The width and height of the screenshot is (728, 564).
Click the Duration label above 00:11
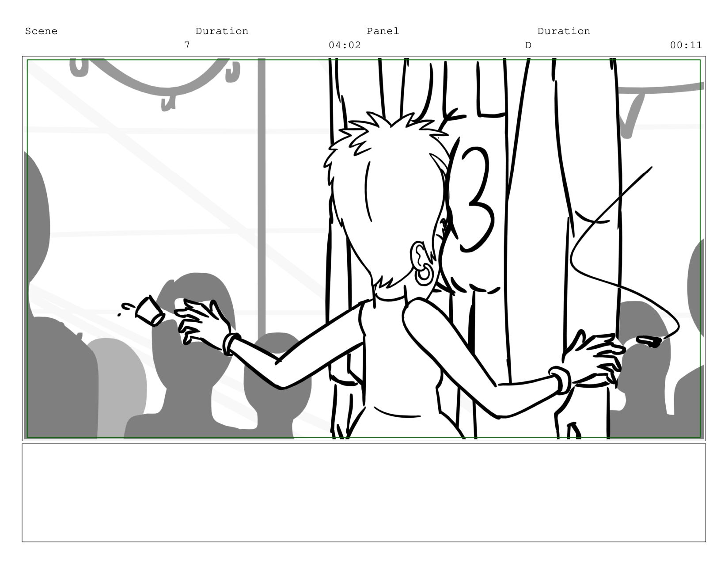(564, 31)
